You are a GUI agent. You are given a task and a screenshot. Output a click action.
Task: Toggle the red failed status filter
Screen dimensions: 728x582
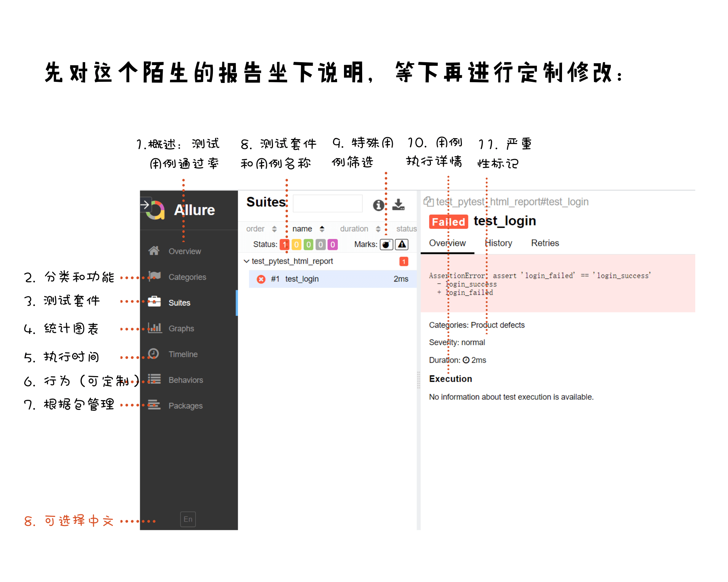(x=284, y=244)
